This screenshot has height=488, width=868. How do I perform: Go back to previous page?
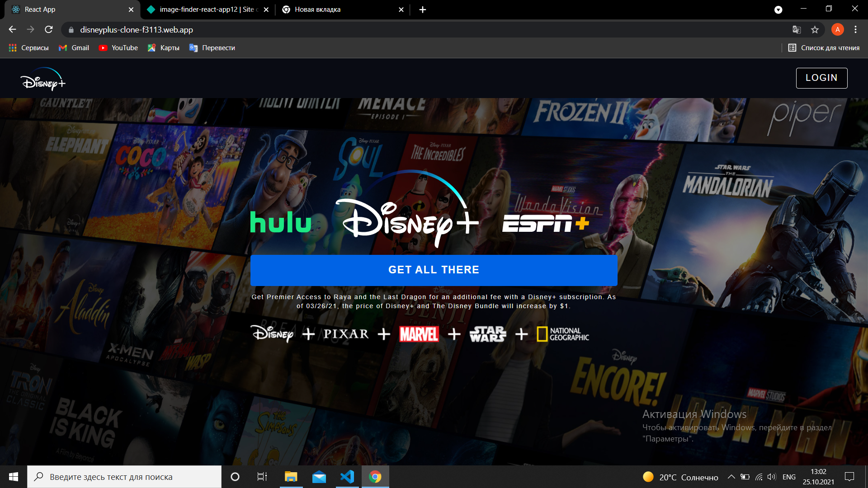click(12, 29)
